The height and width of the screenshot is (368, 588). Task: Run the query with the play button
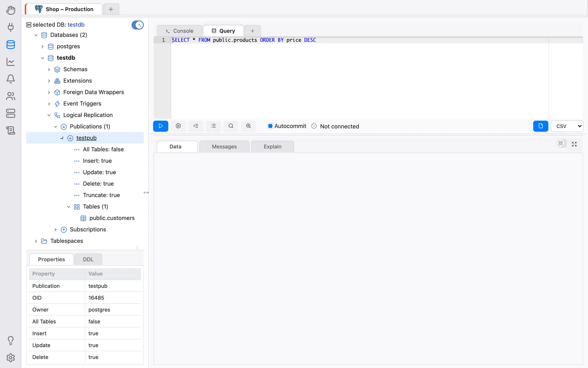[x=161, y=126]
